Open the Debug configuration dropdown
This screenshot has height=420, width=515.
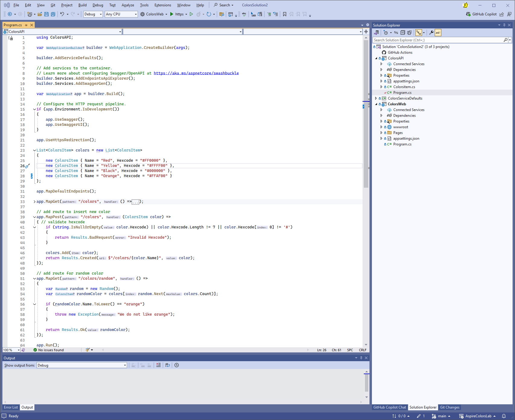click(x=93, y=14)
